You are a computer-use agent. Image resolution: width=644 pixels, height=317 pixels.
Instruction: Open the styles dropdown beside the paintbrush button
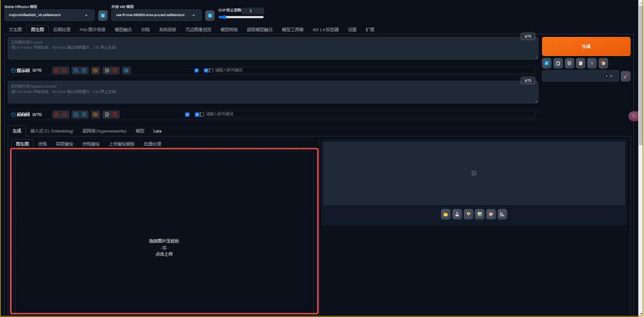pos(580,76)
